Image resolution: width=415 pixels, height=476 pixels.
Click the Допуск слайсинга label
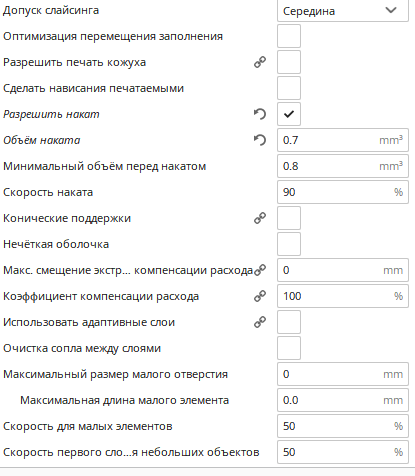(51, 11)
